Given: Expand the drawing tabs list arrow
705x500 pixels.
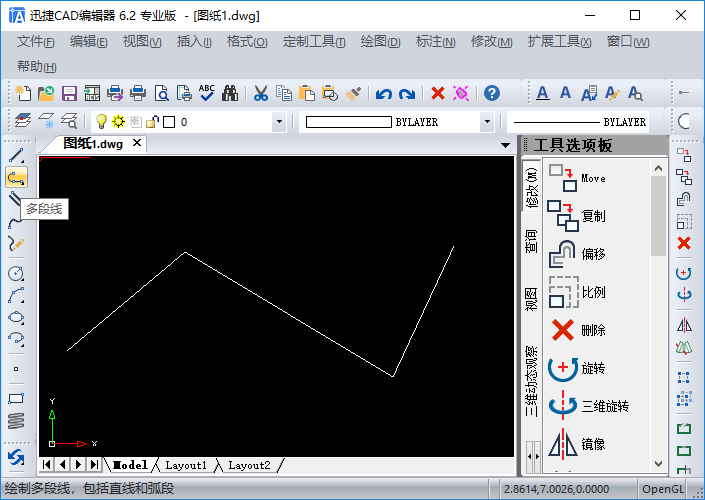Looking at the screenshot, I should (x=505, y=145).
